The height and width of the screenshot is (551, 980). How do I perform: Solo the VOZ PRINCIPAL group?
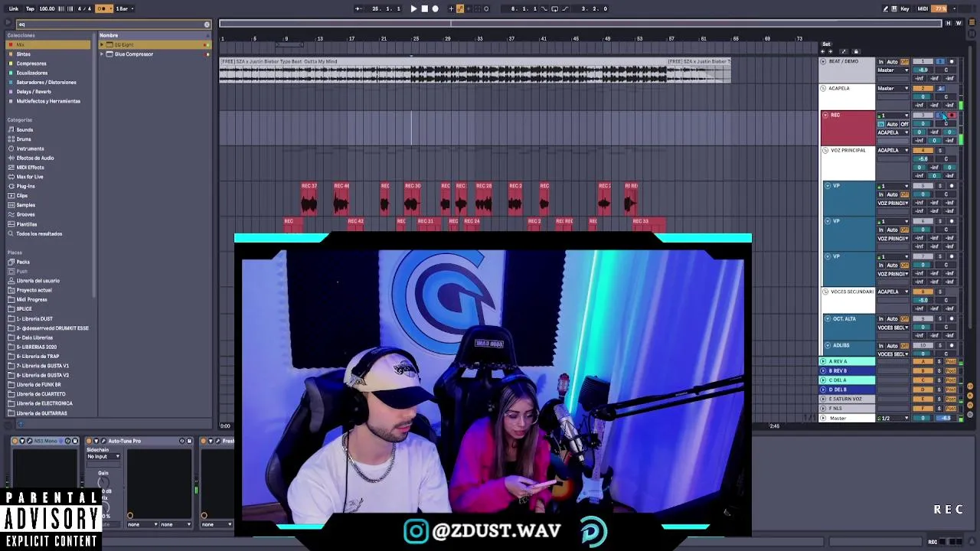pos(941,150)
